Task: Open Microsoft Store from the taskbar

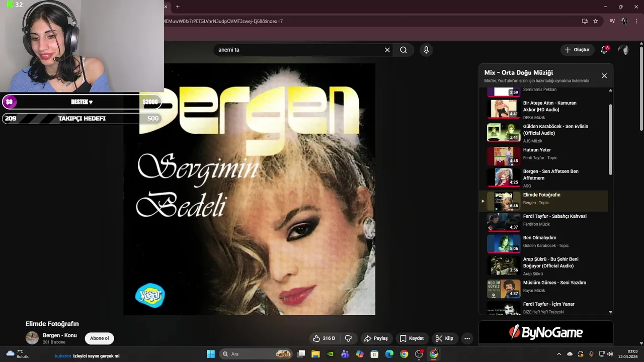Action: pyautogui.click(x=374, y=354)
